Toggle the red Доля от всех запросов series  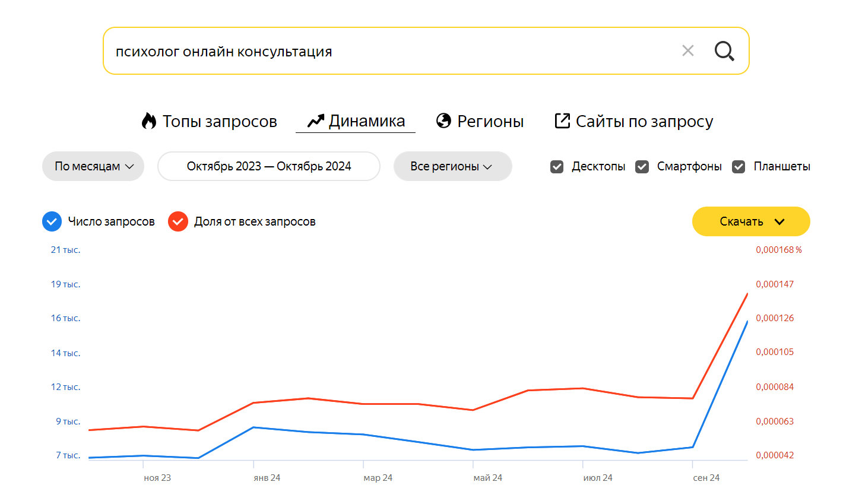tap(178, 221)
